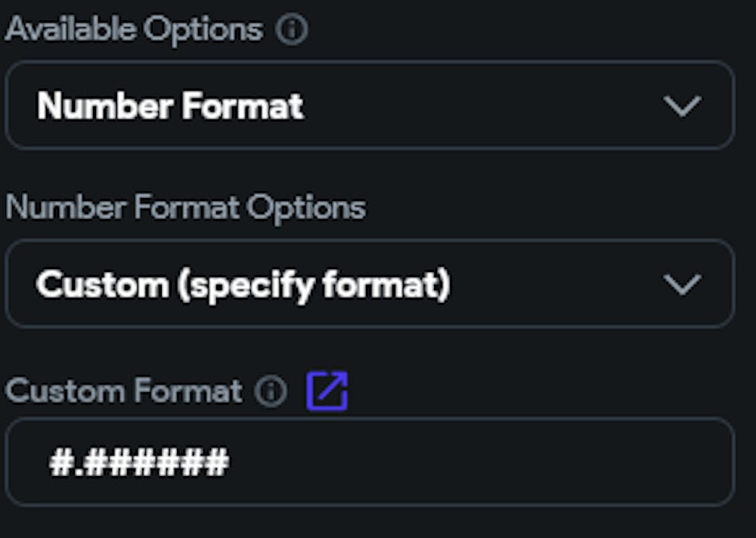Click the Number Format Options label
Viewport: 756px width, 538px height.
[x=185, y=208]
